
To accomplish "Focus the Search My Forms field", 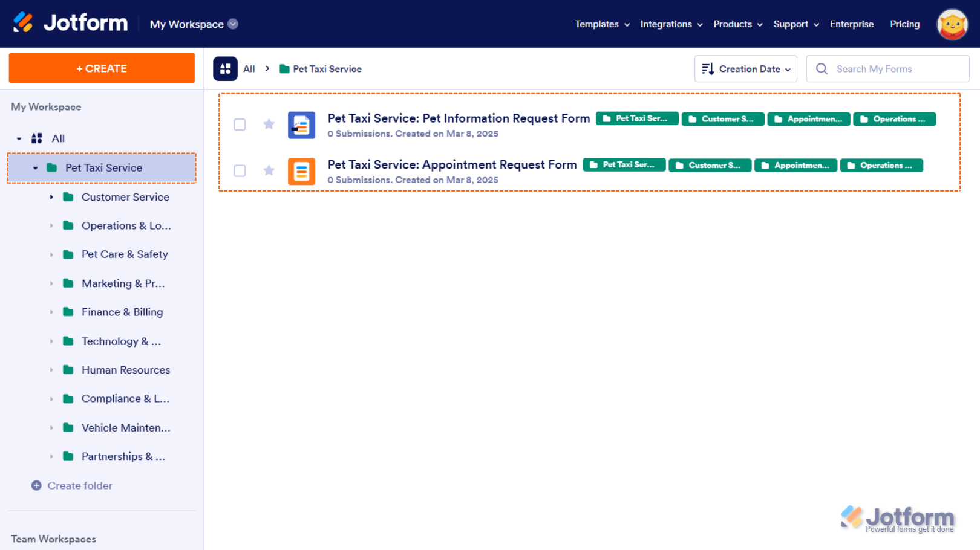I will (x=887, y=69).
